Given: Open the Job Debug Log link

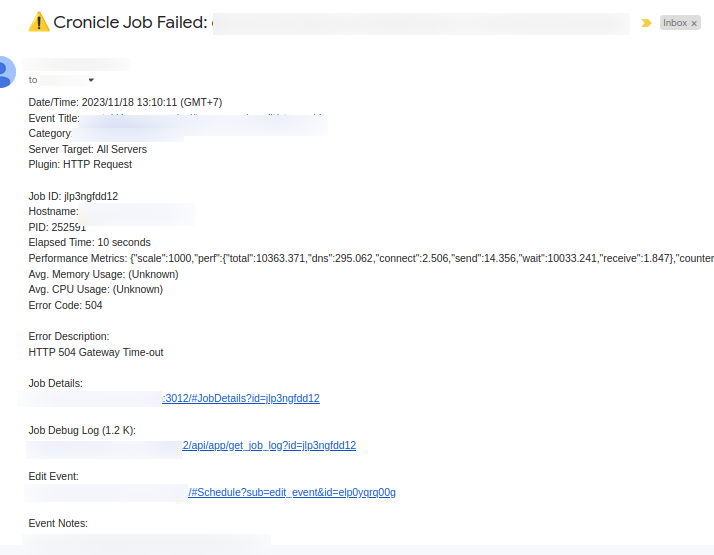Looking at the screenshot, I should point(269,446).
